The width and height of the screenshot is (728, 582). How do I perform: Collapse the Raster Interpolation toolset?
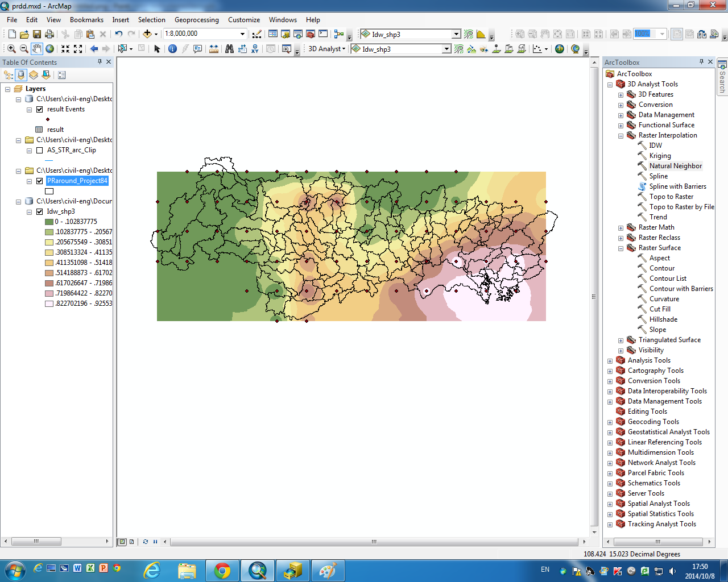point(621,136)
